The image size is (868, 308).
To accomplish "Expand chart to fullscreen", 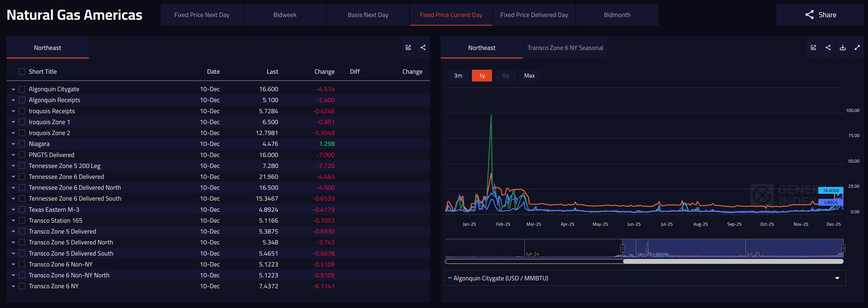I will (857, 47).
